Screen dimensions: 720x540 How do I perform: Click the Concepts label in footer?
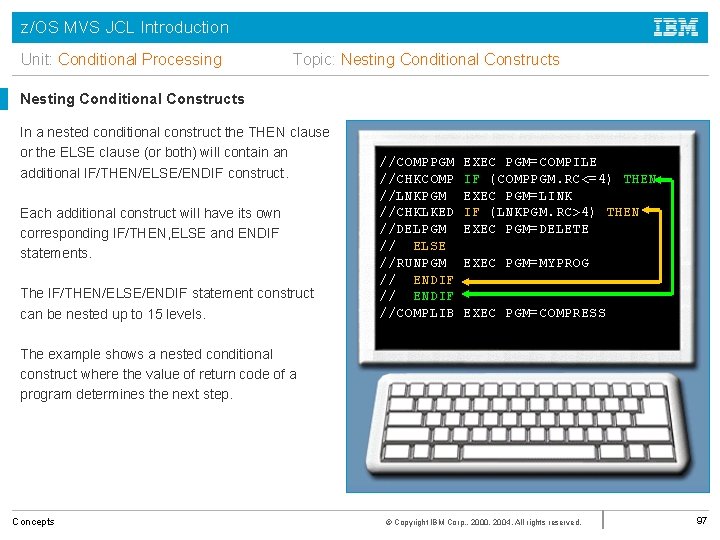[33, 522]
